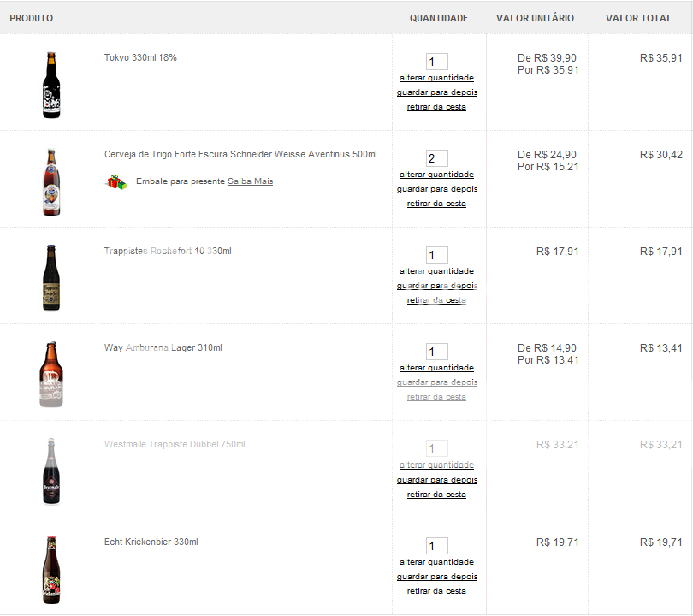Remove Trappistes Rochefort 10 from the basket
This screenshot has height=616, width=693.
(436, 300)
